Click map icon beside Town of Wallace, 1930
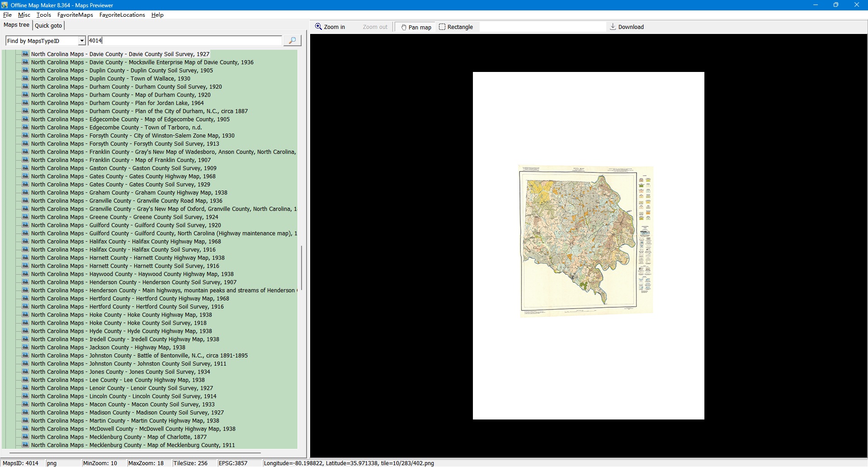Image resolution: width=868 pixels, height=467 pixels. (25, 78)
